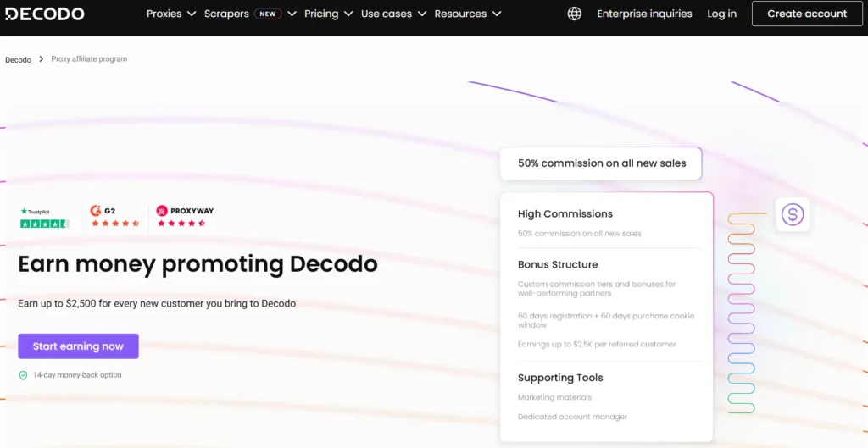The width and height of the screenshot is (868, 448).
Task: Click Dedicated account manager text
Action: tap(572, 417)
